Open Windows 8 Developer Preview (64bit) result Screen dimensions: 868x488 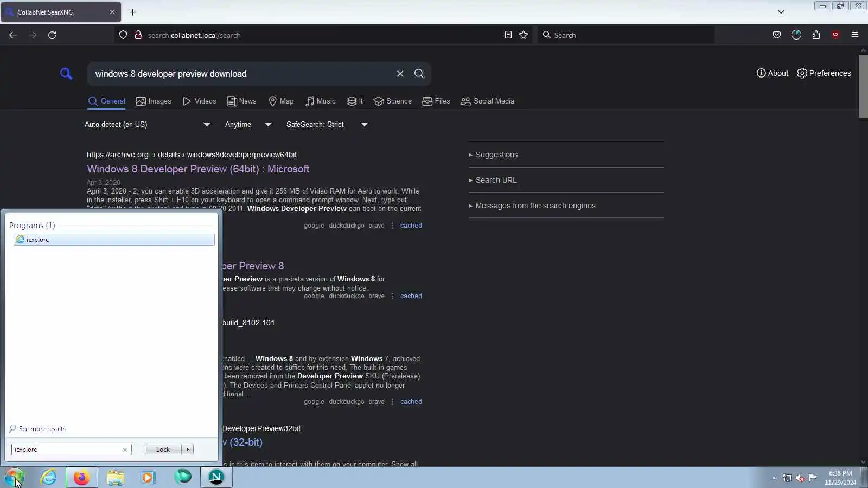[198, 169]
